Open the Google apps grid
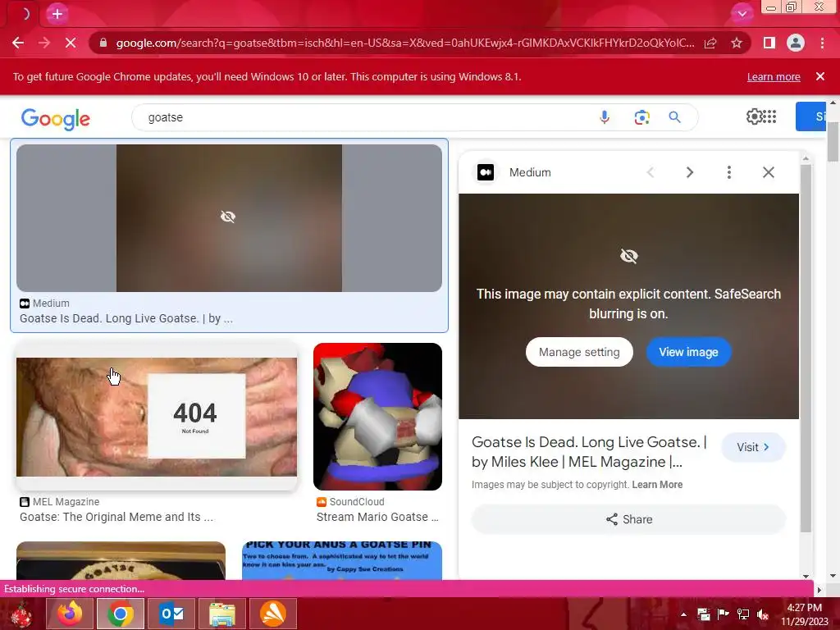Screen dimensions: 840x630 769,116
